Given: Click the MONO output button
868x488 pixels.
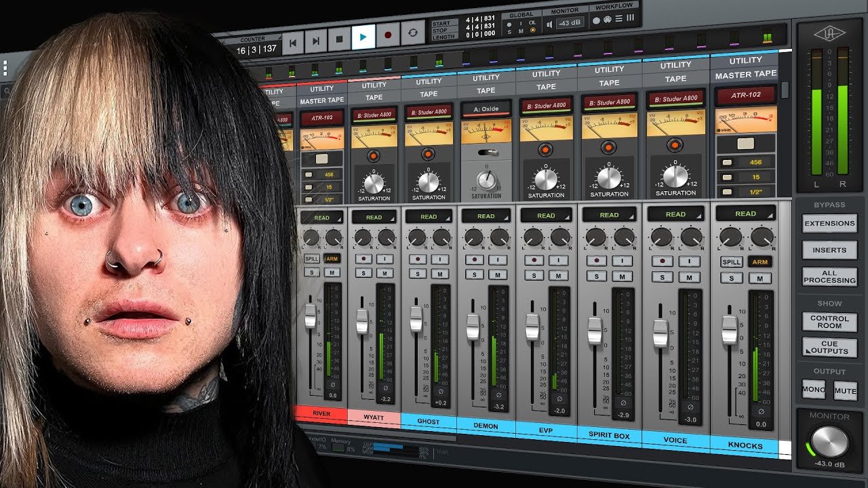Looking at the screenshot, I should [814, 390].
